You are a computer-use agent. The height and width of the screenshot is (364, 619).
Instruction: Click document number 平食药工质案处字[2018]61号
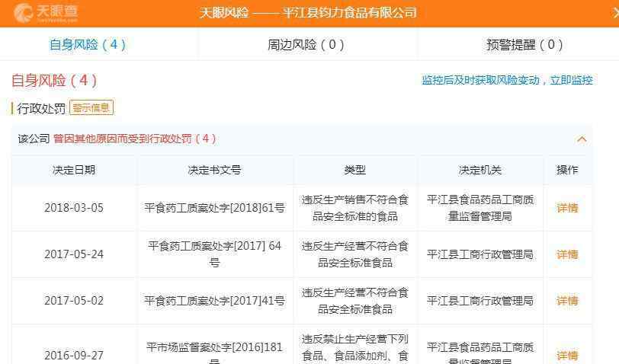click(214, 208)
